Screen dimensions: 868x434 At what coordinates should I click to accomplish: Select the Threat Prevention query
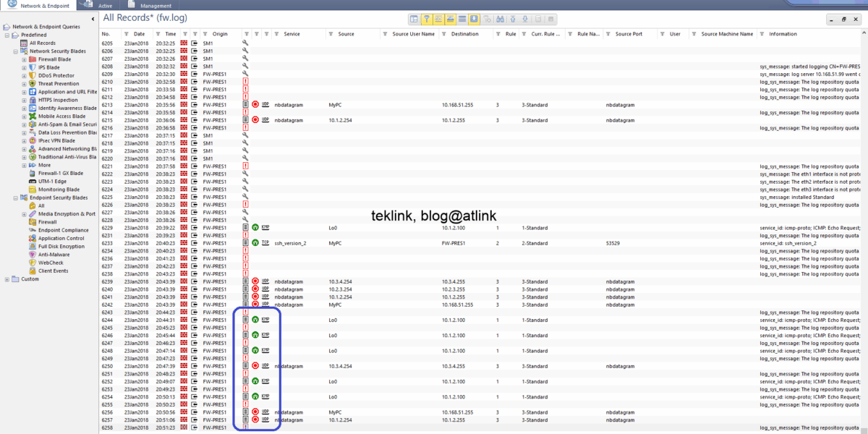[59, 84]
